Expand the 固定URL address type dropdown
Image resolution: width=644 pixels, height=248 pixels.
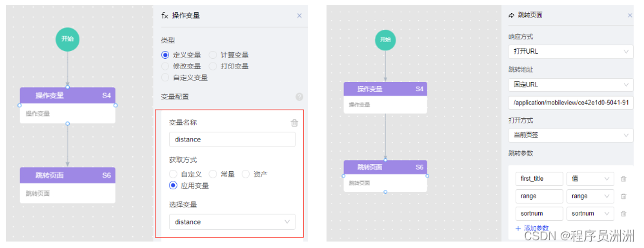570,85
